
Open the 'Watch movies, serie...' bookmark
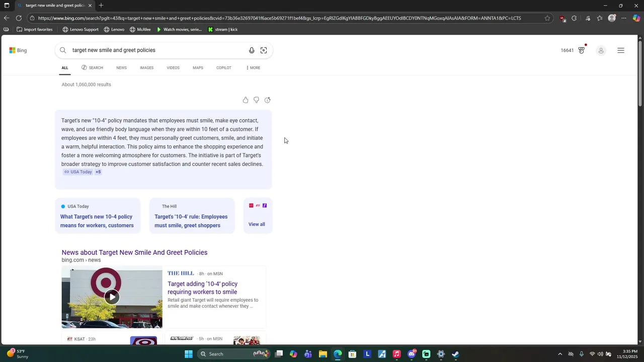pos(179,29)
